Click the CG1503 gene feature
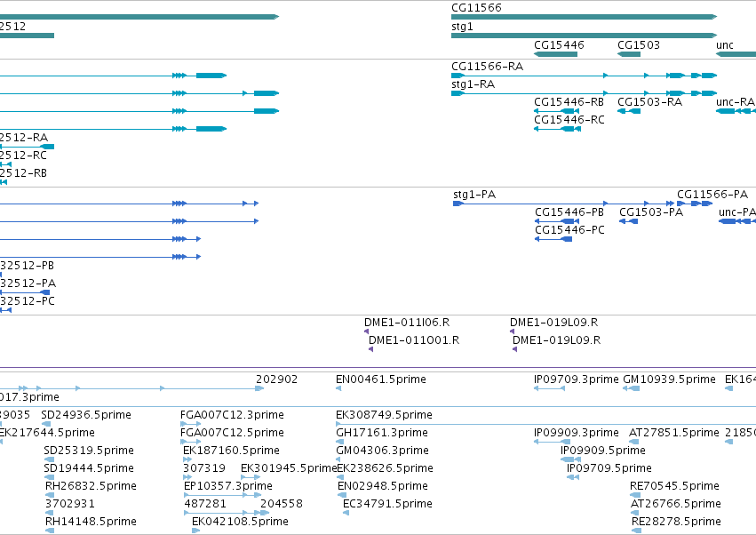Screen dimensions: 756x535 tap(629, 54)
